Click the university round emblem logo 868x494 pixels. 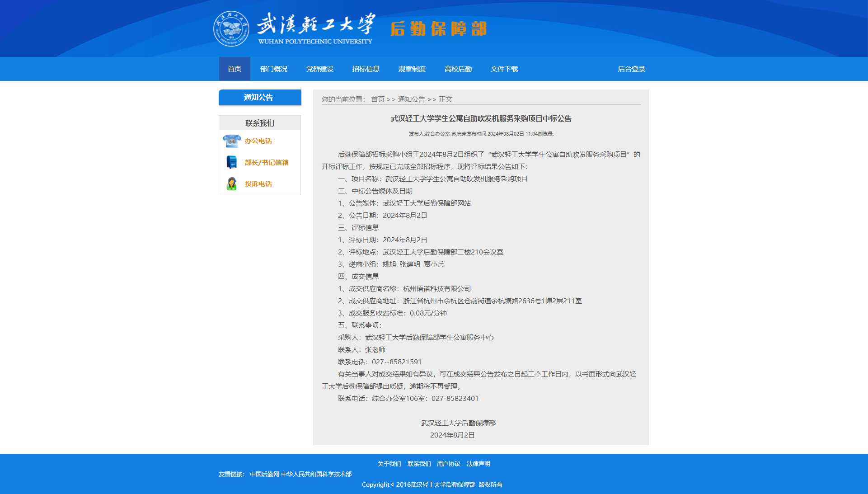(231, 29)
